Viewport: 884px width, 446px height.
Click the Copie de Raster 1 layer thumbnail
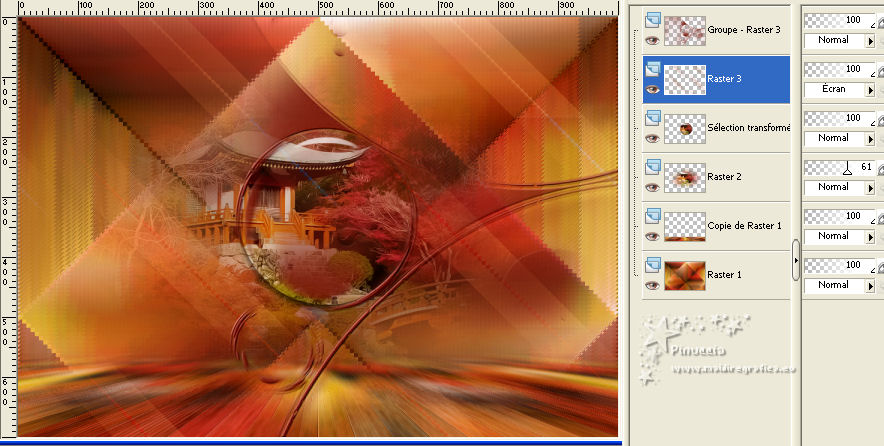[685, 227]
